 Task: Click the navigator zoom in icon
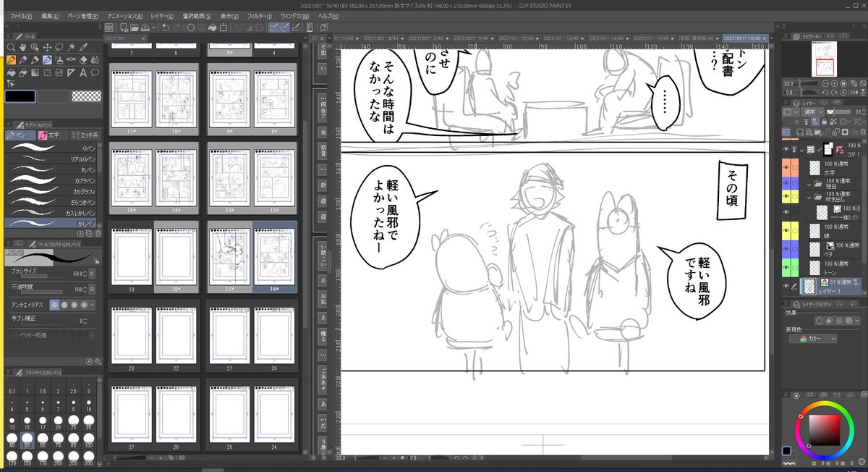tap(835, 83)
